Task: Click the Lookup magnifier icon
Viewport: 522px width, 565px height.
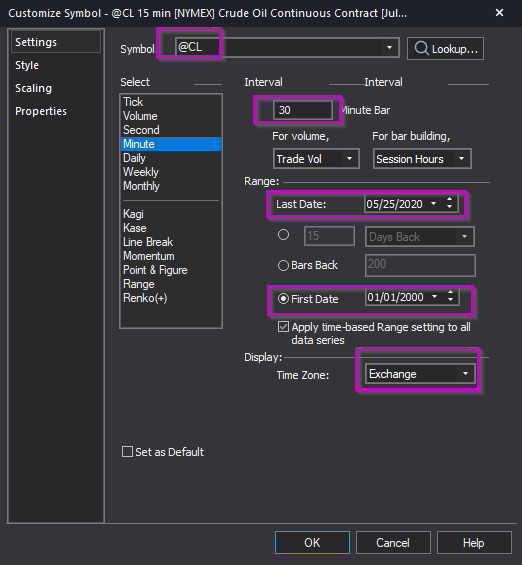Action: 421,48
